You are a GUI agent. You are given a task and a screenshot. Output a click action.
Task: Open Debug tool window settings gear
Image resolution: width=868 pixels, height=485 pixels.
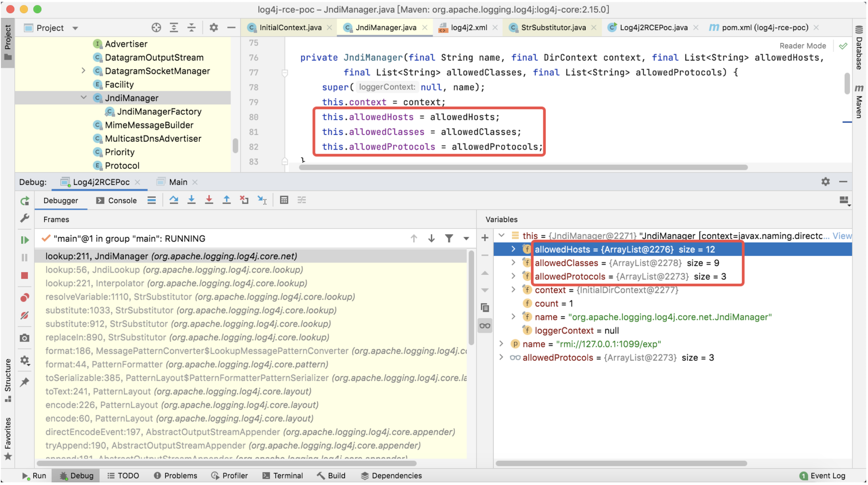(826, 182)
